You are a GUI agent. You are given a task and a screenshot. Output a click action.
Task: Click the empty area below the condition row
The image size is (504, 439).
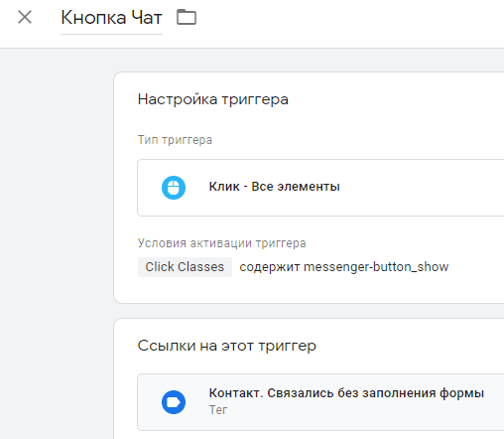point(308,290)
